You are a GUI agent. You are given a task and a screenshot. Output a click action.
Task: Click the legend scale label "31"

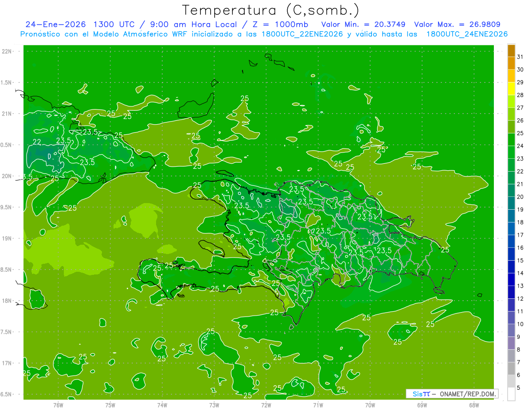pos(520,57)
